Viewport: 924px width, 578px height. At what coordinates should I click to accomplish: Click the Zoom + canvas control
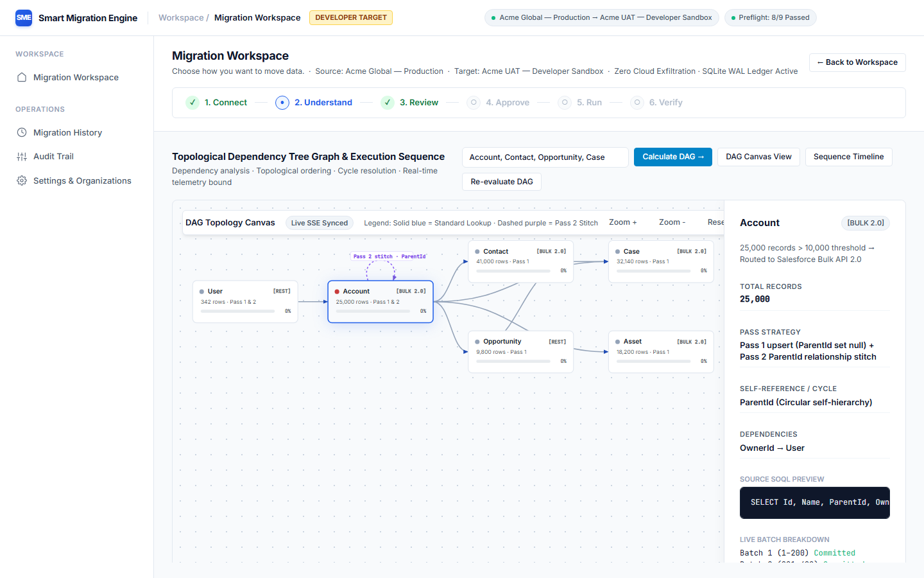coord(623,222)
